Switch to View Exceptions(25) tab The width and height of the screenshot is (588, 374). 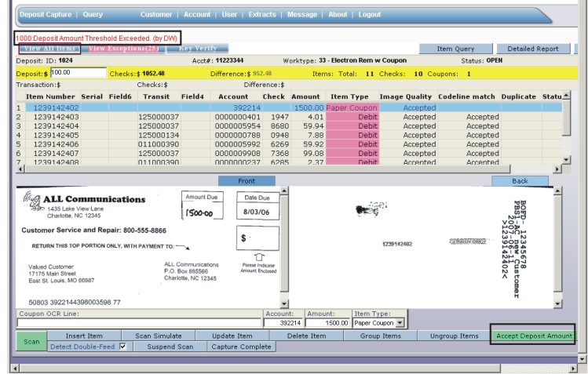click(x=122, y=49)
